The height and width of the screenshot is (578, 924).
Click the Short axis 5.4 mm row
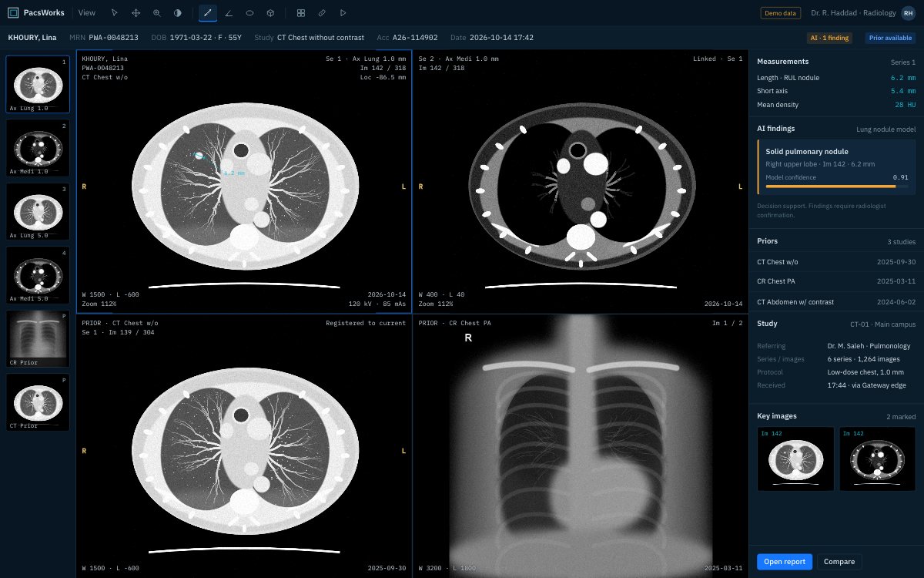click(836, 91)
